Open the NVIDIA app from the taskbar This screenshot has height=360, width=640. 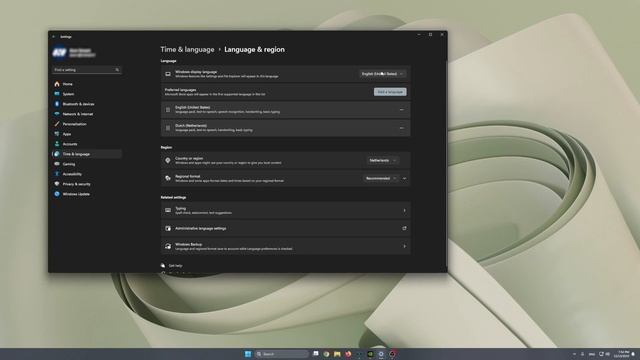(x=370, y=354)
